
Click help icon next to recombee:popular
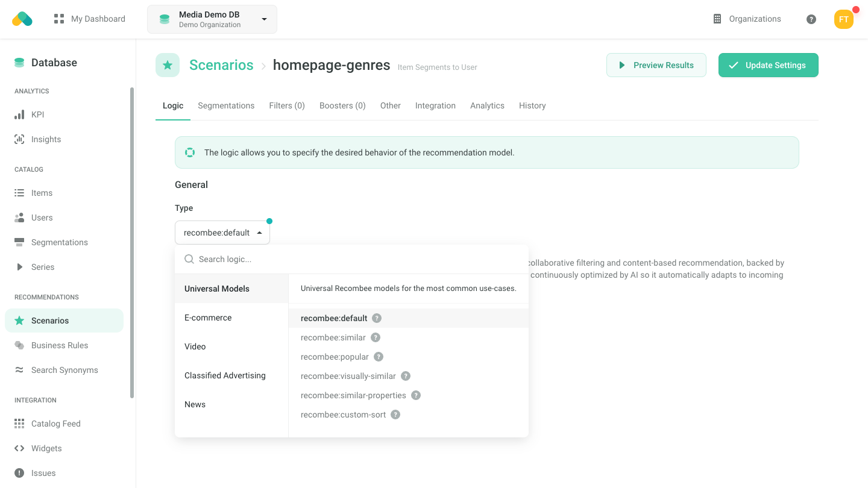379,357
